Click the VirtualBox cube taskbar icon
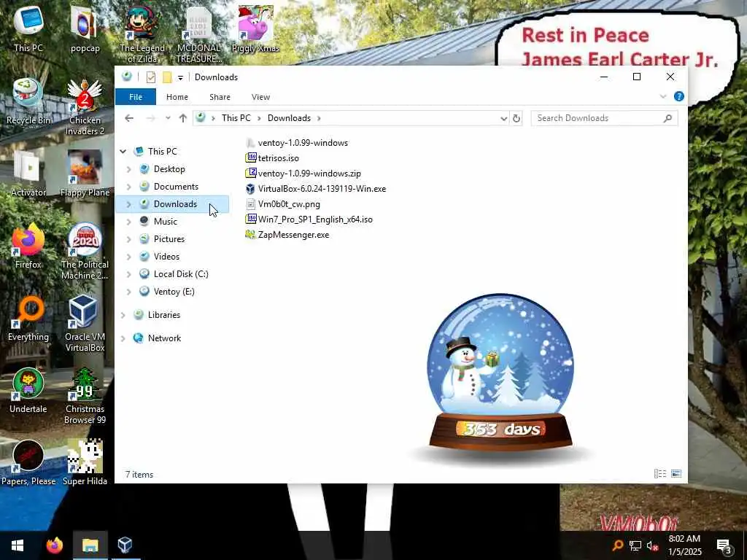747x560 pixels. tap(125, 545)
